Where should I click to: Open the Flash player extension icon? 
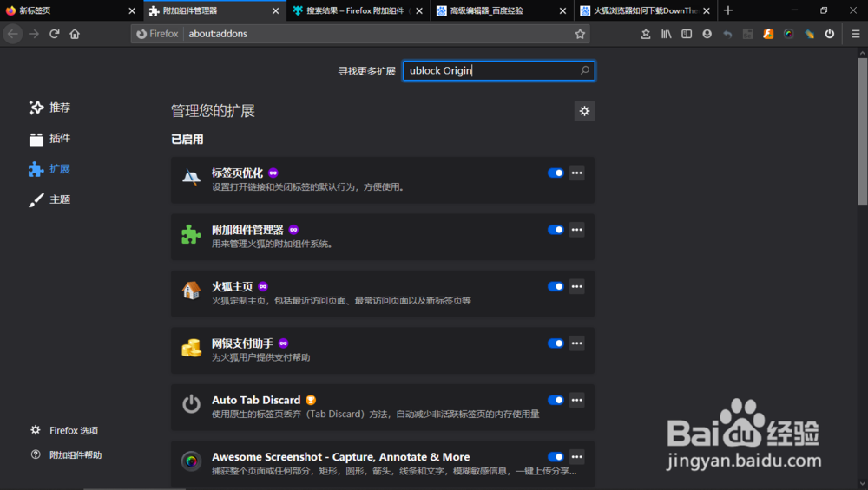coord(768,34)
